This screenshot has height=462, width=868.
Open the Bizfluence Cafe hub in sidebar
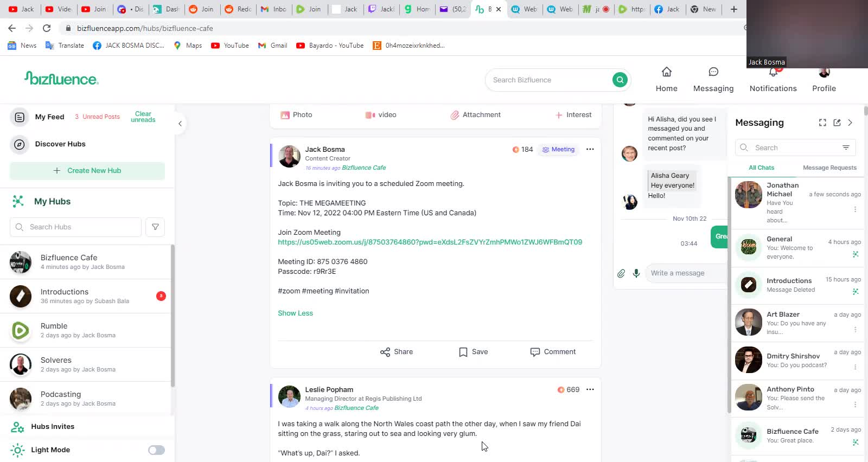[x=86, y=262]
